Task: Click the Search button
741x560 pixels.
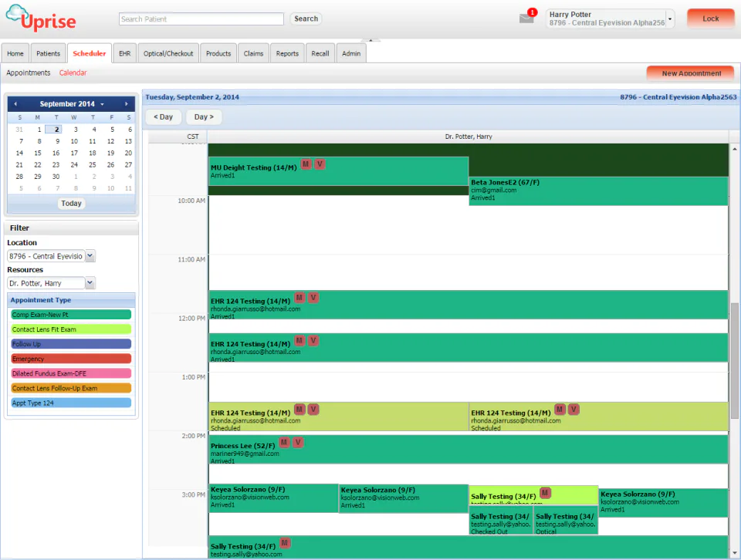Action: (306, 19)
